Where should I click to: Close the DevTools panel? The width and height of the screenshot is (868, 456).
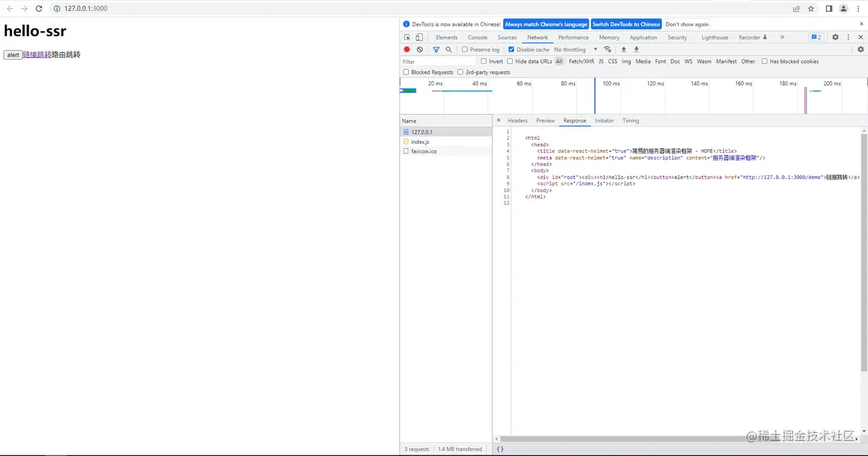[x=861, y=37]
